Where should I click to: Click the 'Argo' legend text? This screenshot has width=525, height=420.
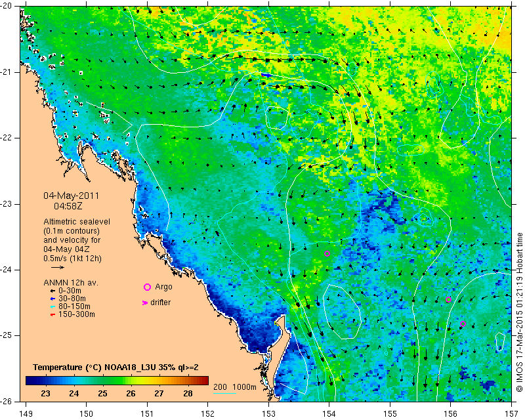[x=163, y=287]
